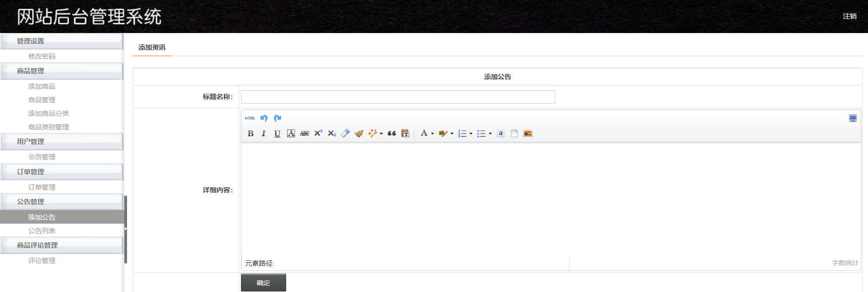Redo the last edit in editor

tap(278, 118)
